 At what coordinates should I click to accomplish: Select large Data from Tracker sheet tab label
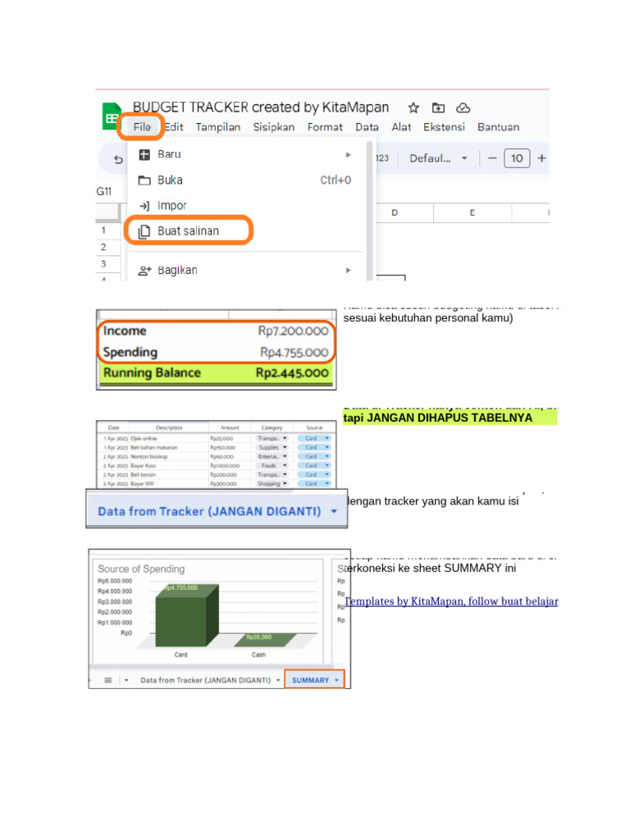click(209, 511)
